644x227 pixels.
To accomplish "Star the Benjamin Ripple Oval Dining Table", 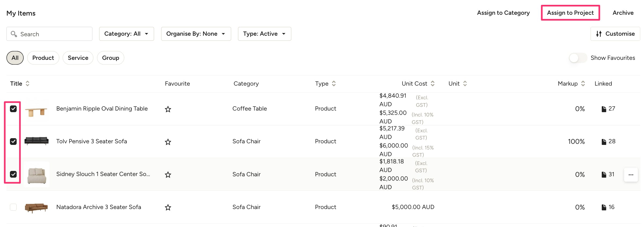I will pos(168,109).
